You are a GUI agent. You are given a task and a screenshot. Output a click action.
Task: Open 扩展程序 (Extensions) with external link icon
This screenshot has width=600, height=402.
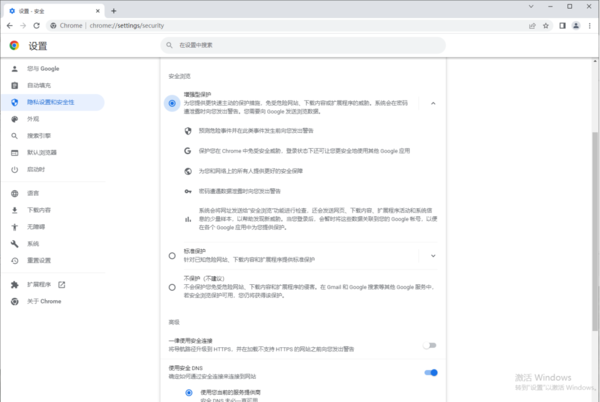click(42, 284)
